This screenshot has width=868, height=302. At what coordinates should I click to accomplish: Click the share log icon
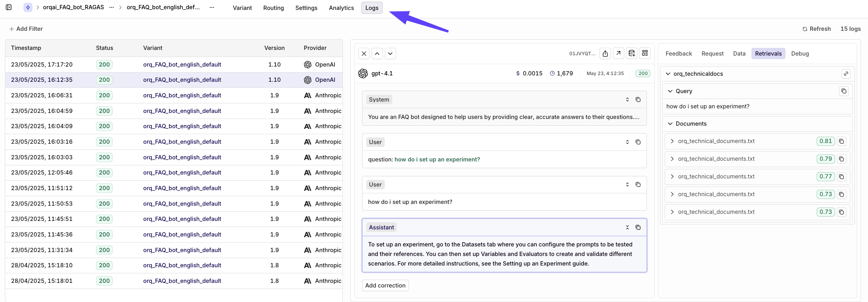[605, 53]
